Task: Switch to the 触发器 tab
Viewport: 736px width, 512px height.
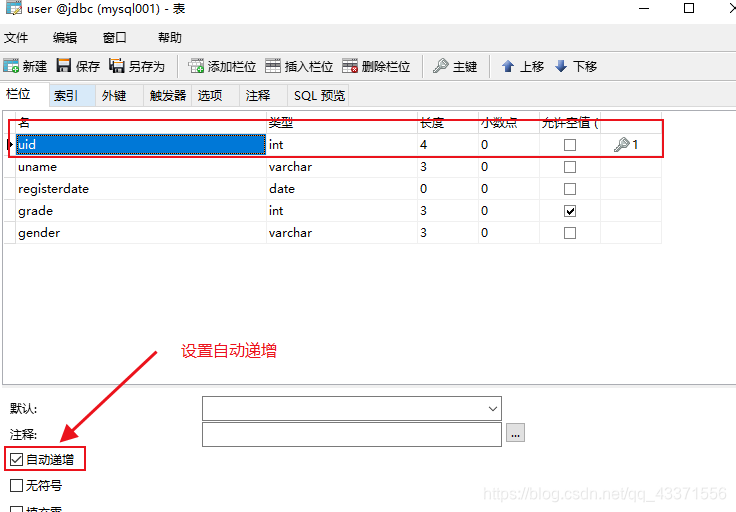Action: click(168, 96)
